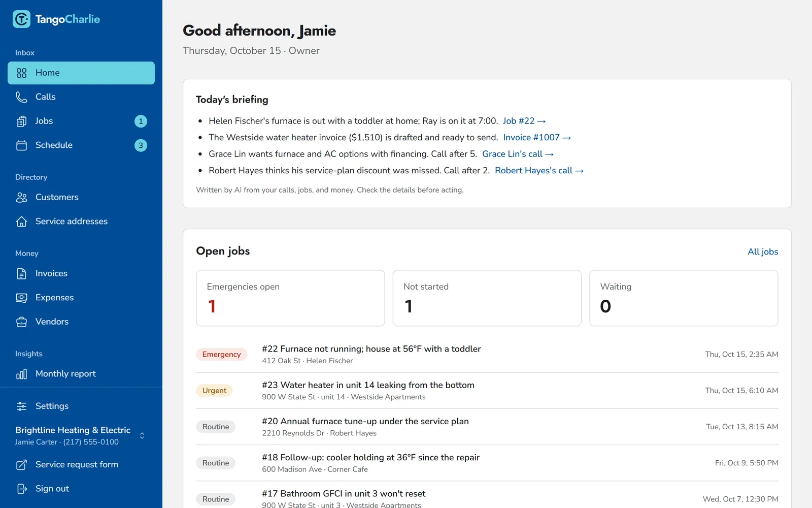Select the Emergencies open stat card
This screenshot has width=812, height=508.
290,298
